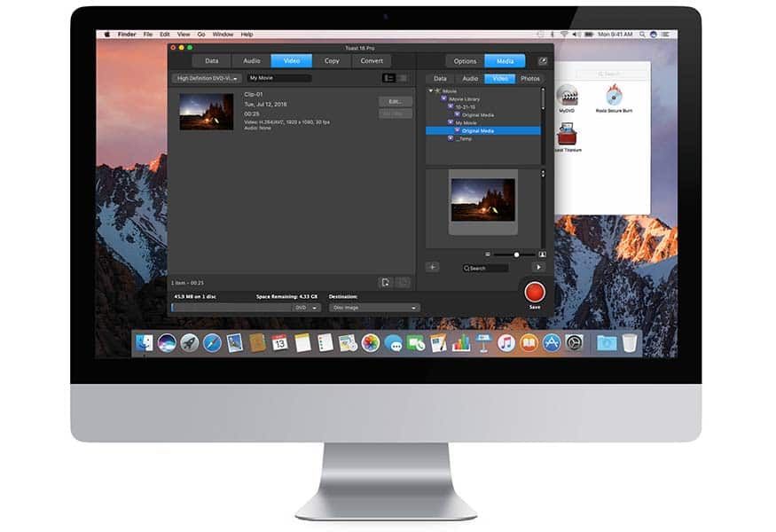Click the My Movie title field
776x532 pixels.
coord(278,78)
